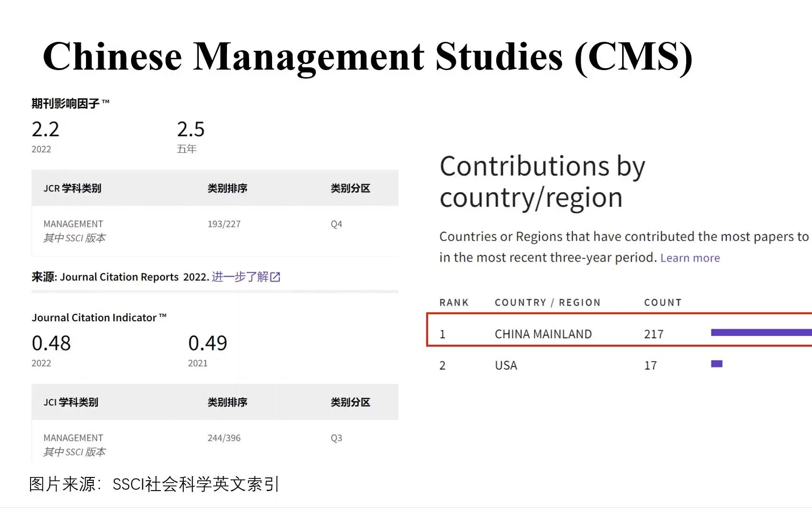The height and width of the screenshot is (508, 812).
Task: Open the 进一步了解 link
Action: click(240, 277)
